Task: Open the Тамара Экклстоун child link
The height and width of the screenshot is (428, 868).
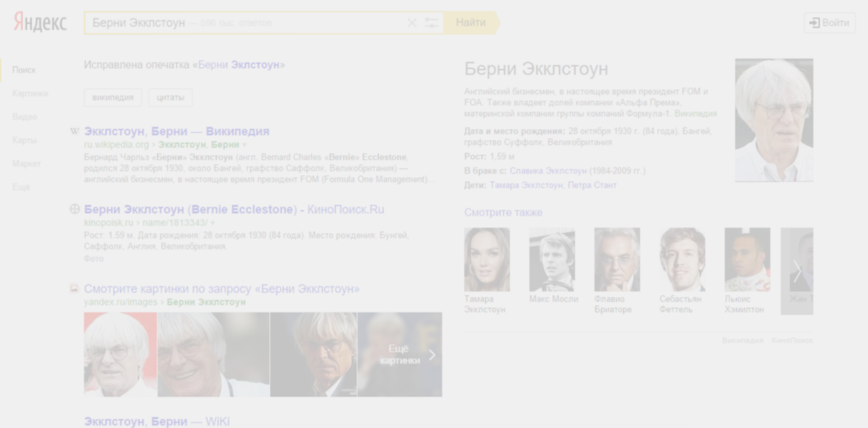Action: click(526, 186)
